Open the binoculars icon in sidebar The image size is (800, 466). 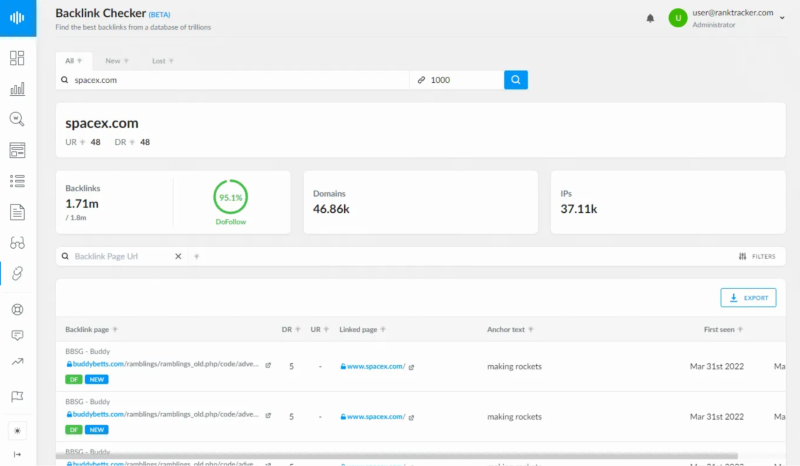point(17,243)
